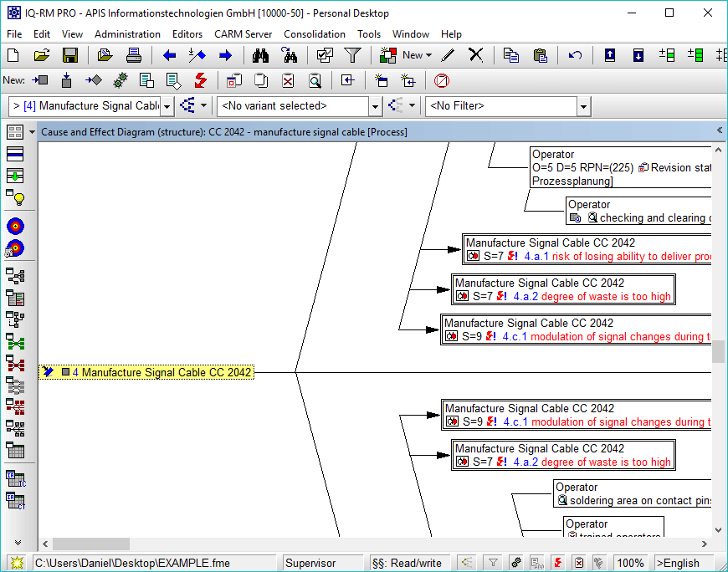Open the Editors menu
This screenshot has height=572, width=728.
[x=187, y=34]
